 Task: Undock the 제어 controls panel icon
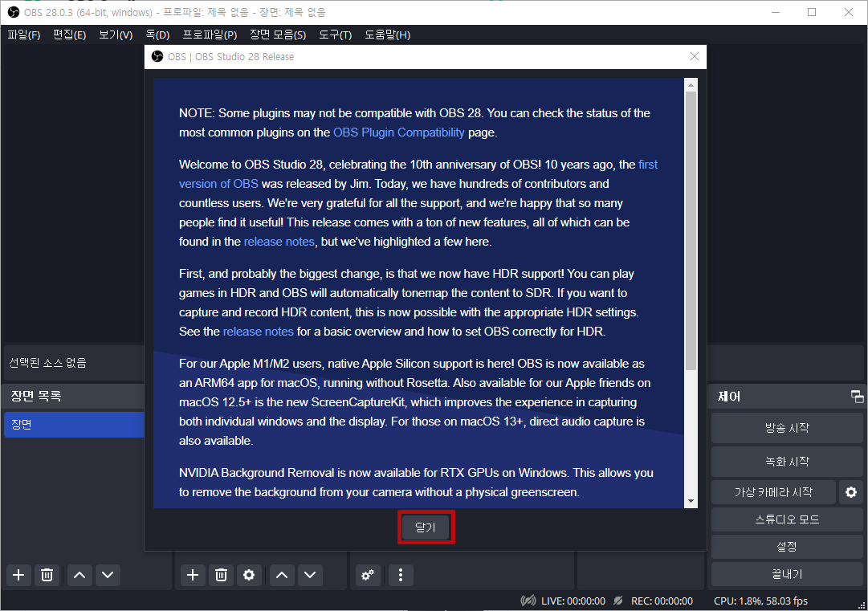[x=857, y=397]
